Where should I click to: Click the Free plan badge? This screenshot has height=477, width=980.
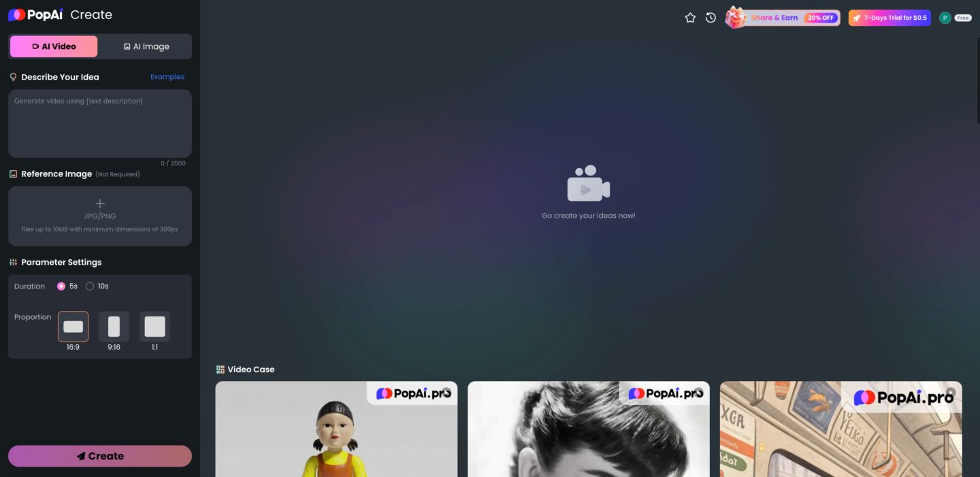962,18
